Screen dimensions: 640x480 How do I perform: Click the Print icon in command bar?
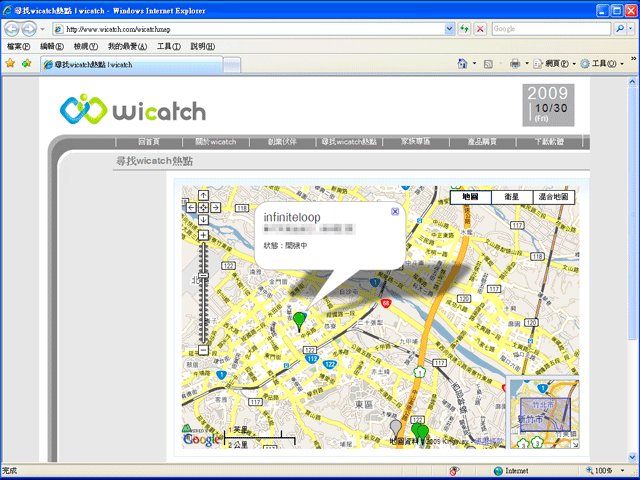pos(515,64)
